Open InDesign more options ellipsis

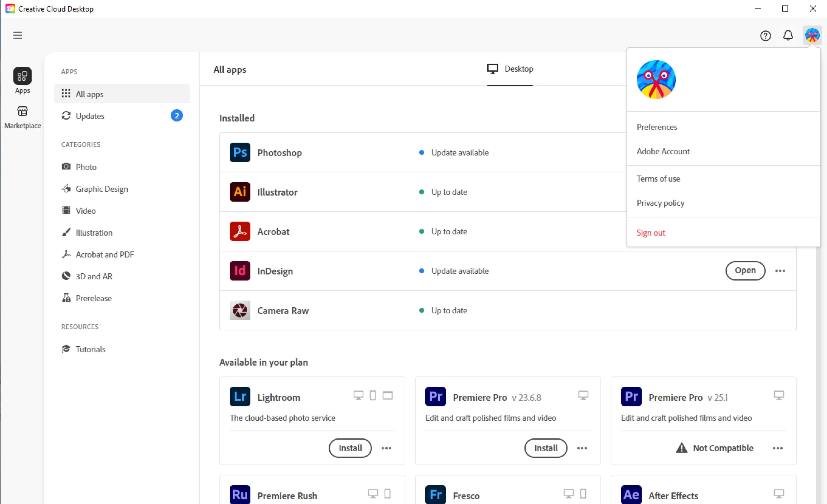pos(780,271)
